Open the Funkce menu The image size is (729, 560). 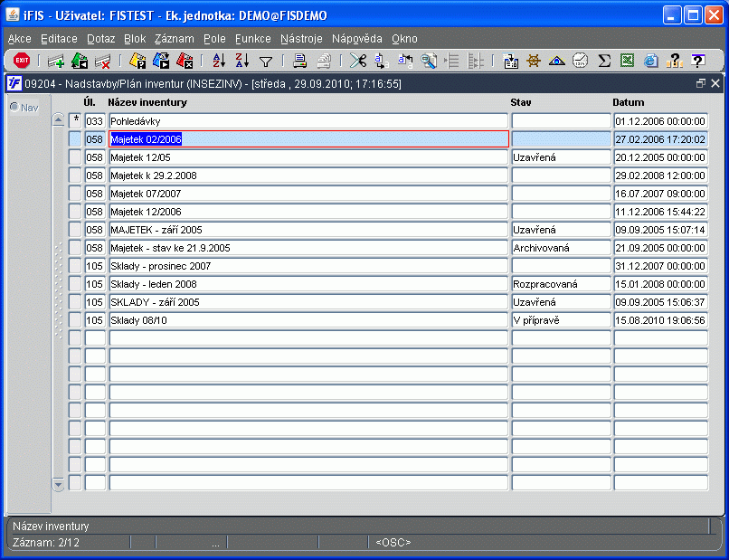click(253, 39)
